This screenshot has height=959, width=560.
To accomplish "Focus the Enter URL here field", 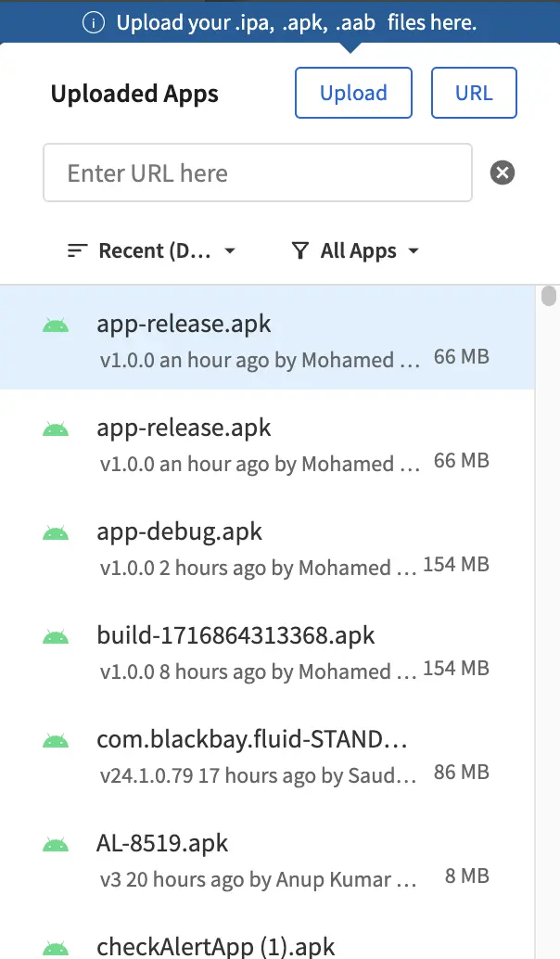I will click(257, 173).
